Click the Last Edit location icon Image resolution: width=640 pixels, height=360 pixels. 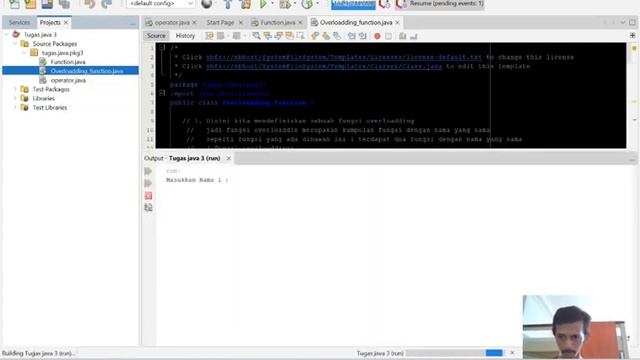[x=209, y=36]
